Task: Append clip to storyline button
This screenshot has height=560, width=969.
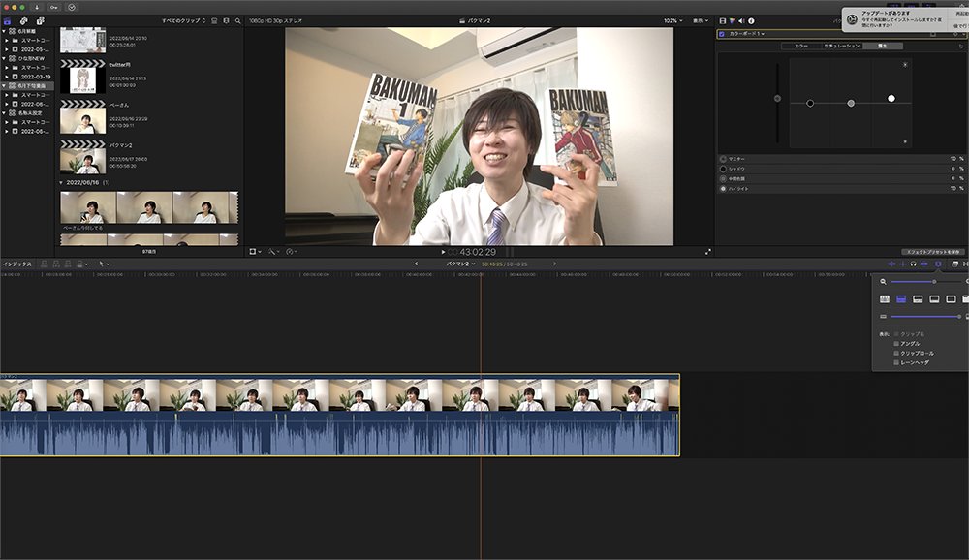Action: click(x=68, y=264)
